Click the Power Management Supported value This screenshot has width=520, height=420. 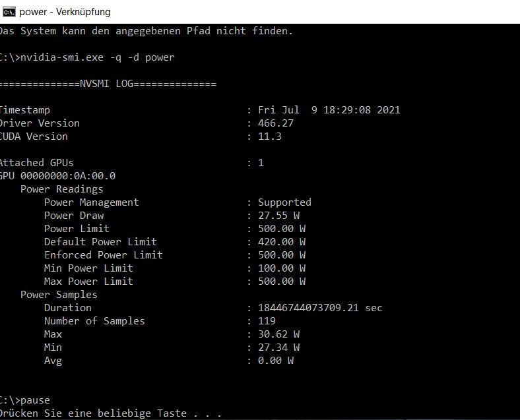[x=284, y=202]
